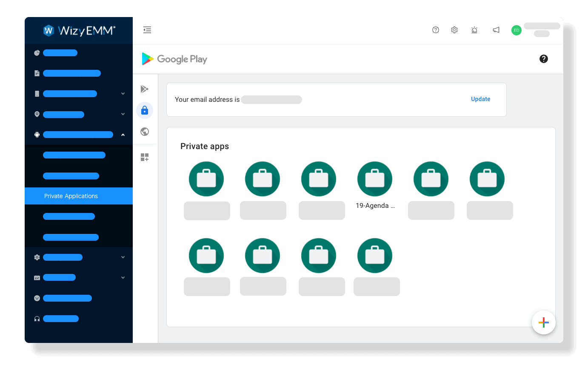Click the colorful plus add-app button
This screenshot has height=377, width=588.
coord(544,322)
